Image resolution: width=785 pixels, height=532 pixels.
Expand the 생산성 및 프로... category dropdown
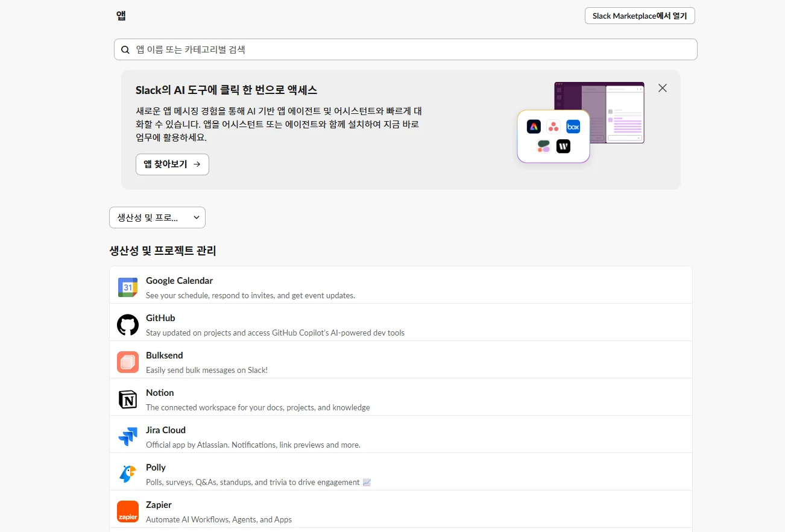(157, 217)
